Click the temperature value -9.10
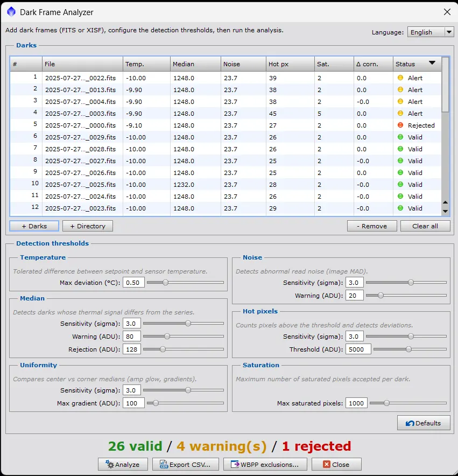Image resolution: width=458 pixels, height=476 pixels. tap(134, 125)
